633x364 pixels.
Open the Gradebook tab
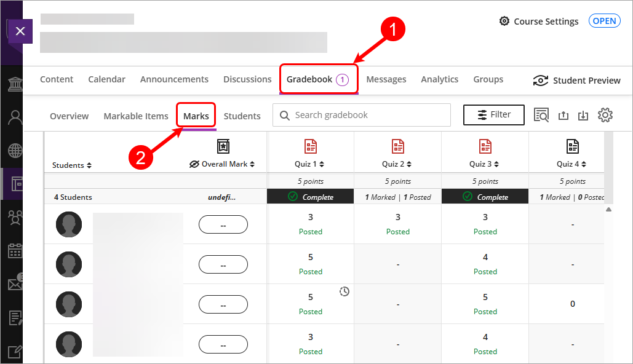[318, 79]
